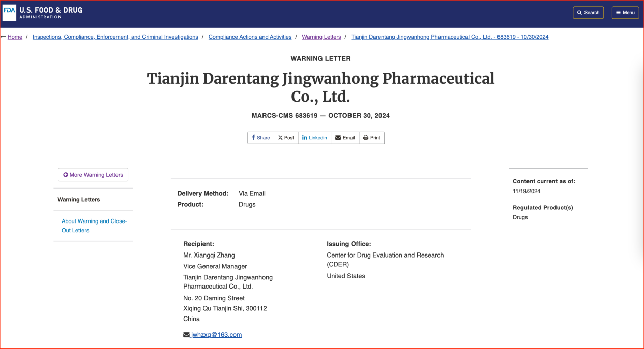Select Warning Letters sidebar item
Image resolution: width=644 pixels, height=349 pixels.
pyautogui.click(x=79, y=200)
